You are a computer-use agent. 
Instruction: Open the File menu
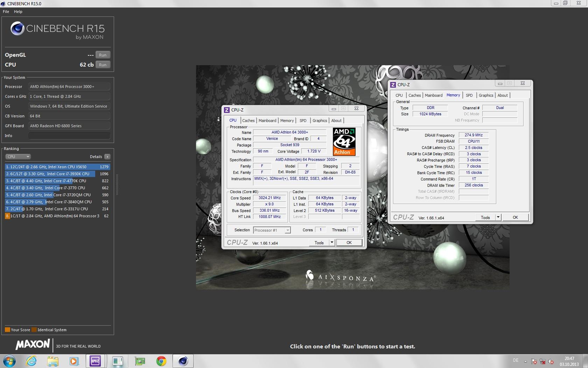coord(6,12)
